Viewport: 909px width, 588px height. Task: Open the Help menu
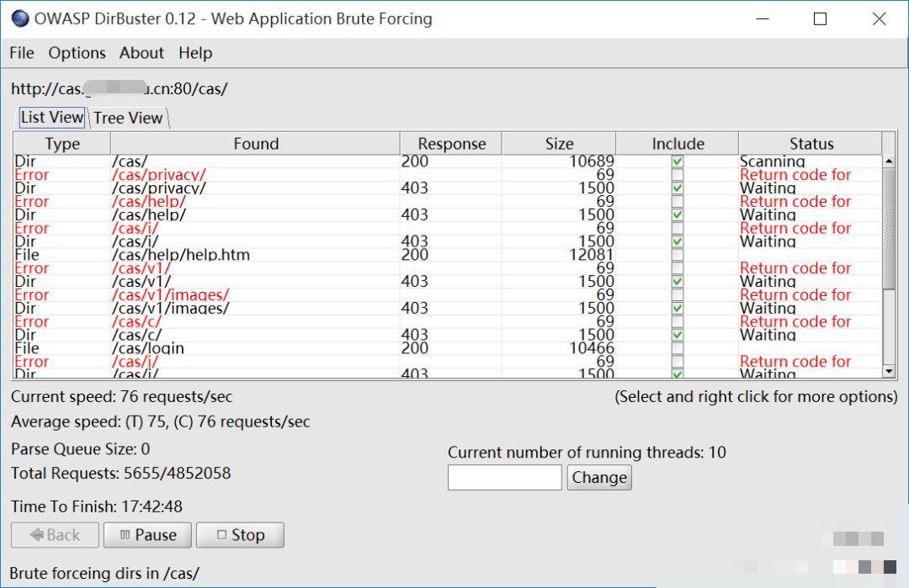(x=195, y=53)
